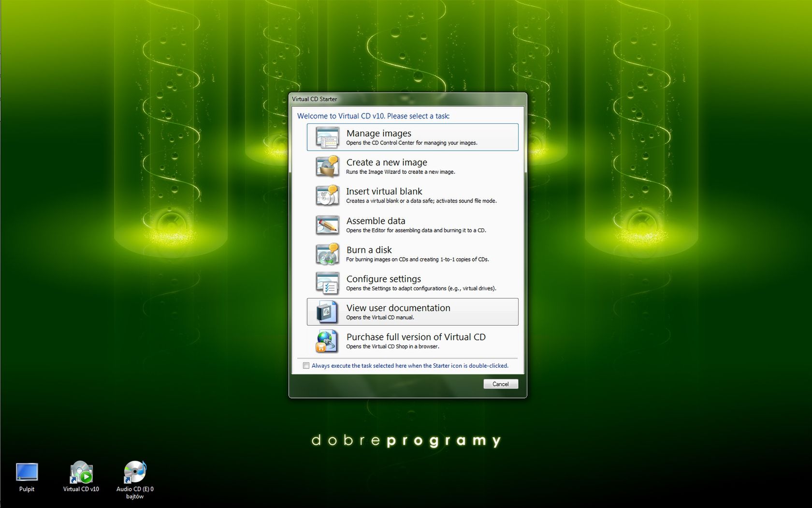
Task: Click the Burn a disk icon
Action: pos(327,254)
